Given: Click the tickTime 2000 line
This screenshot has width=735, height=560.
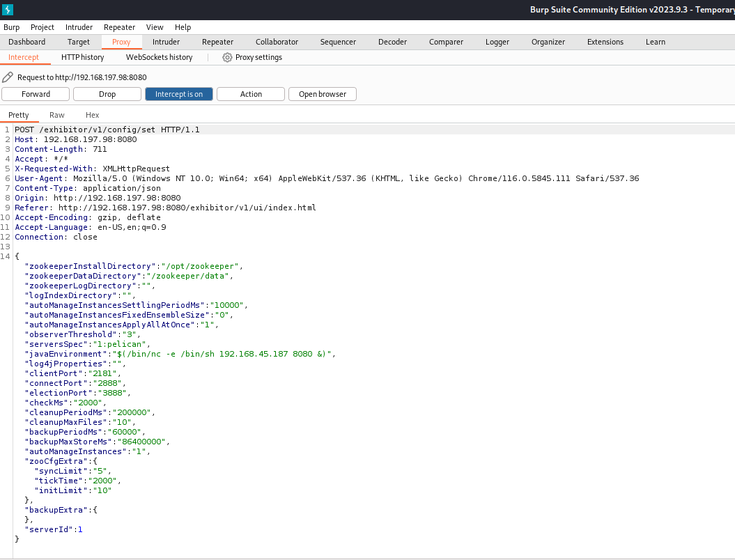Looking at the screenshot, I should [x=78, y=481].
